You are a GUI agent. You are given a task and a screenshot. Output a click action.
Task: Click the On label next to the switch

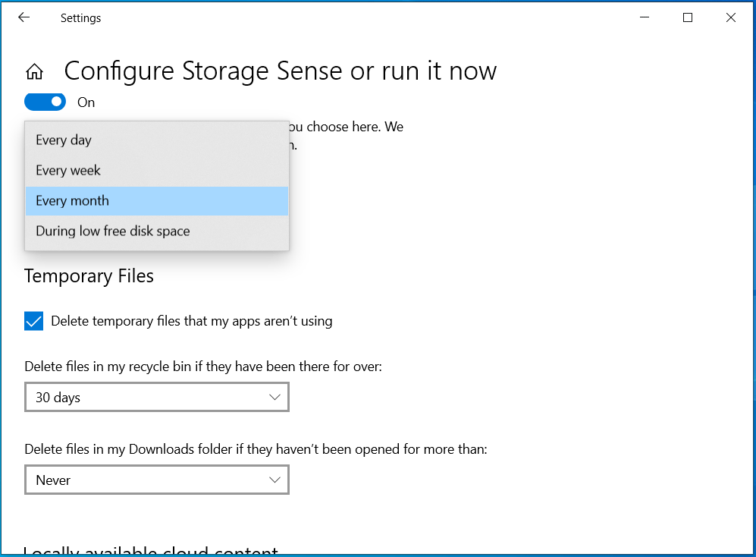point(86,102)
